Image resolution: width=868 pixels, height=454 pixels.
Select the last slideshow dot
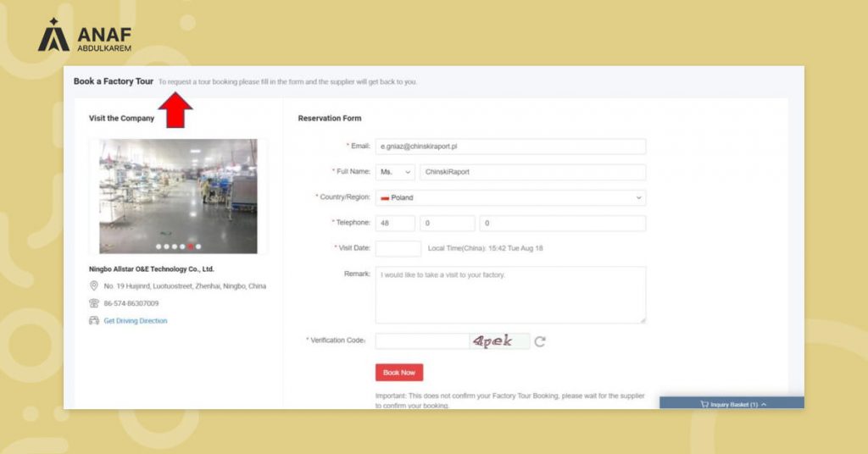(198, 246)
